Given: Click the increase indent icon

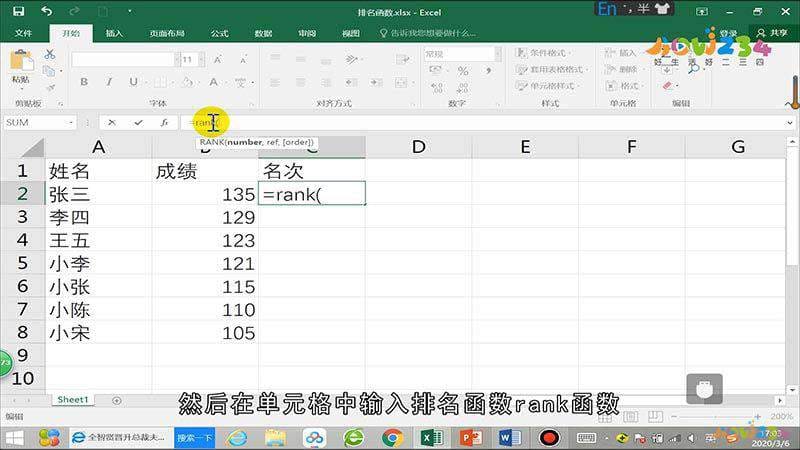Looking at the screenshot, I should pos(377,83).
